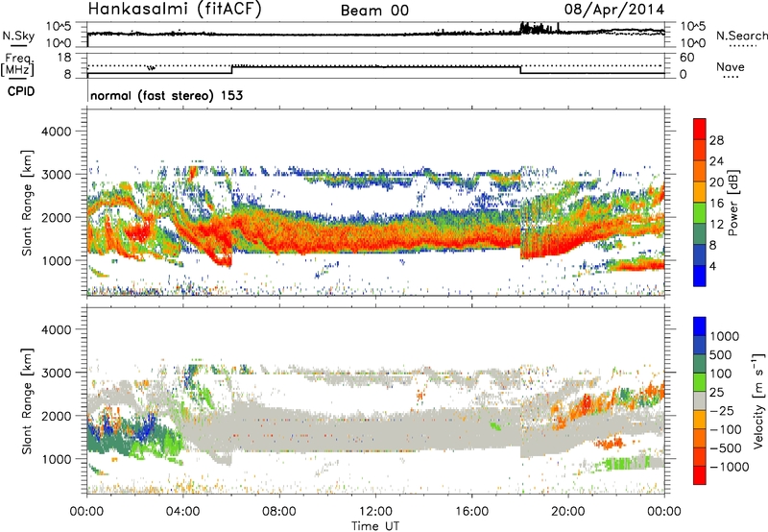768x532 pixels.
Task: Click the frequency step-up near 06:00 UT
Action: click(232, 69)
